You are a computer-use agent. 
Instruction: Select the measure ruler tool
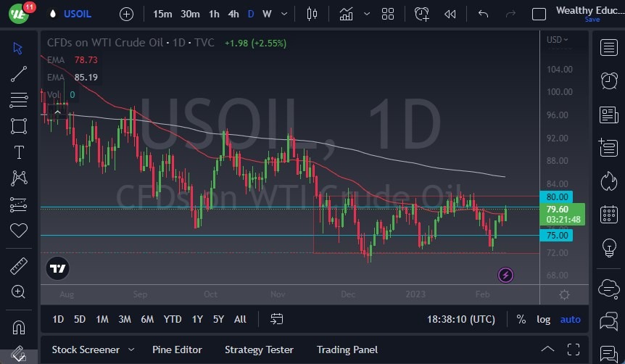pos(19,266)
